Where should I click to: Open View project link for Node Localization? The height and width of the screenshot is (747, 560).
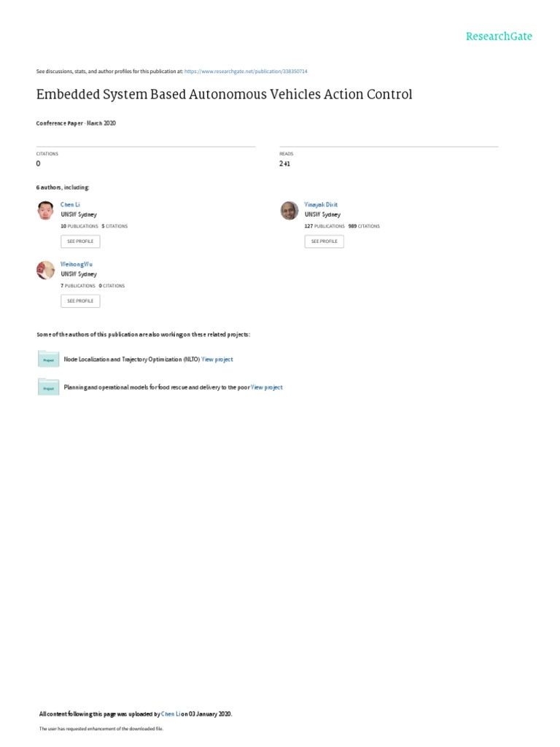[217, 359]
